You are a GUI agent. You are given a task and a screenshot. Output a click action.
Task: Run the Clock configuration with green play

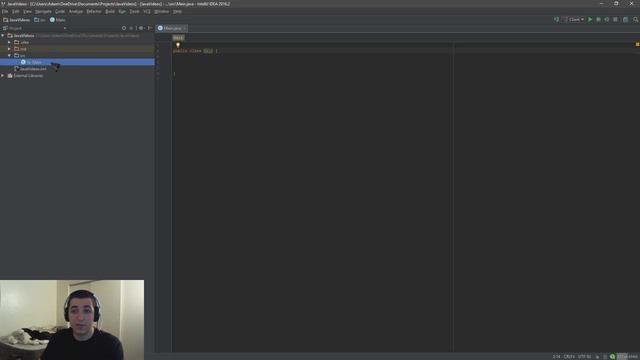click(x=590, y=20)
